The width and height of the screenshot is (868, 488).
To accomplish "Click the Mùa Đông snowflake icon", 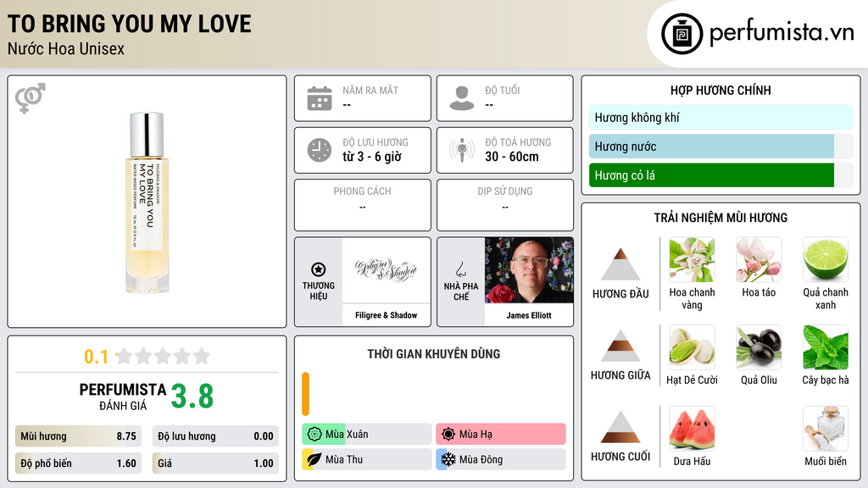I will click(448, 459).
